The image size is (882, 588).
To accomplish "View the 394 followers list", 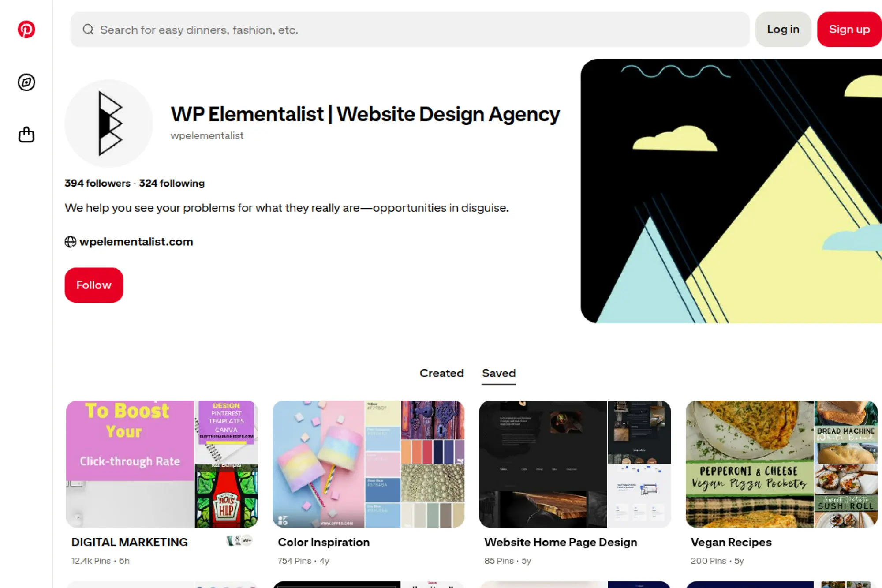I will (97, 183).
